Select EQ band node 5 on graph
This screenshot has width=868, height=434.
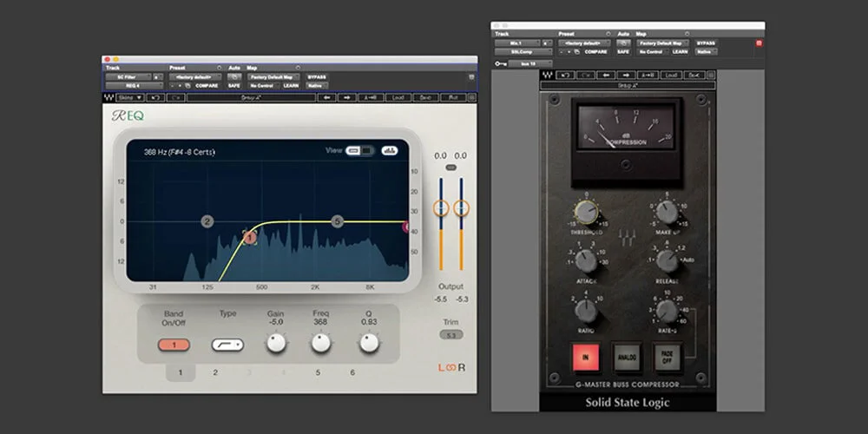(337, 221)
